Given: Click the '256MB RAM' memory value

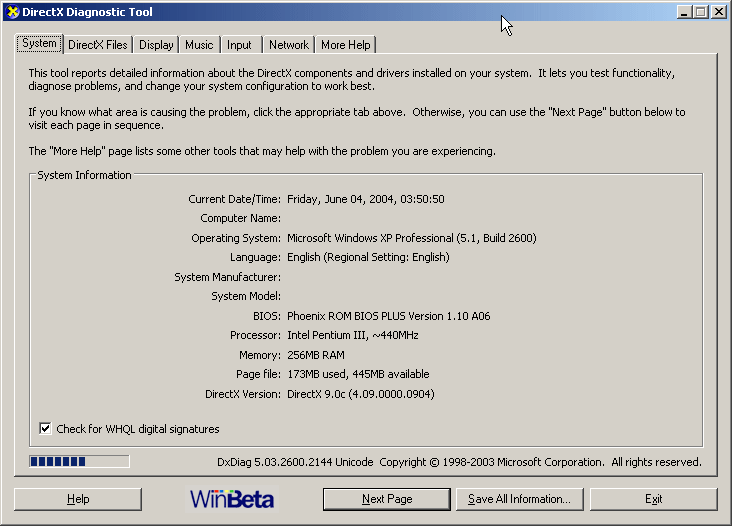Looking at the screenshot, I should (316, 355).
